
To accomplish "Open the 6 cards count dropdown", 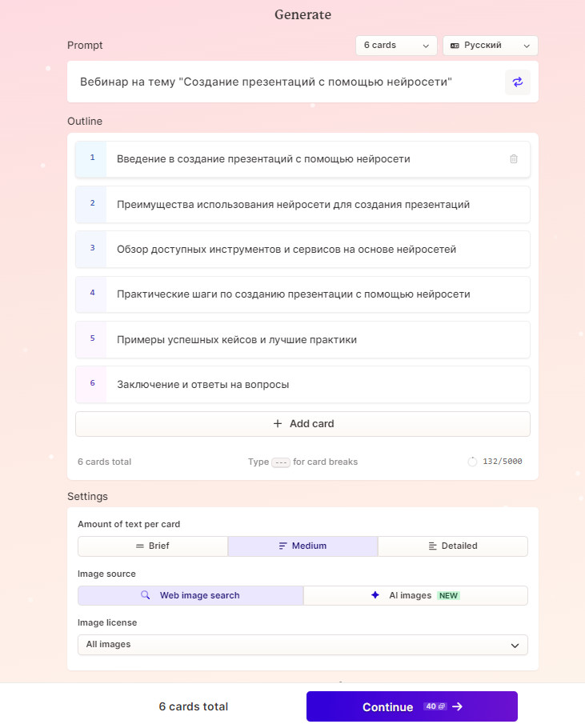I will [x=396, y=46].
